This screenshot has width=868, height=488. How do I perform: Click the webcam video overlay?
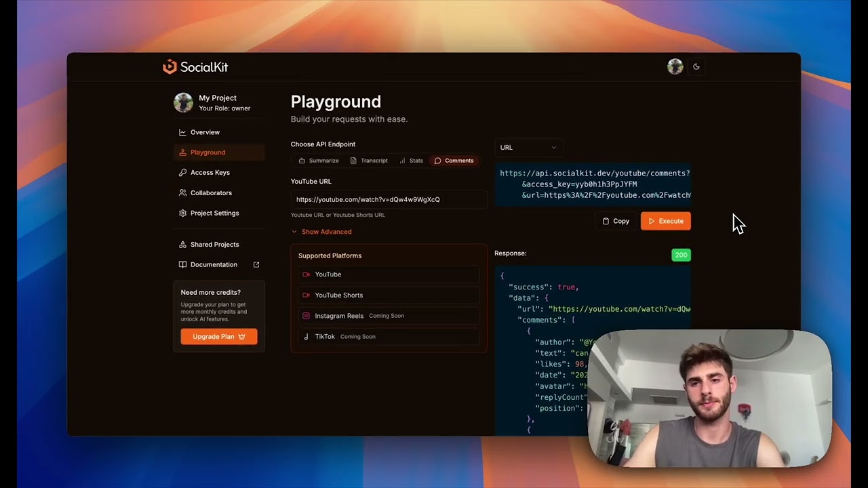click(x=709, y=399)
